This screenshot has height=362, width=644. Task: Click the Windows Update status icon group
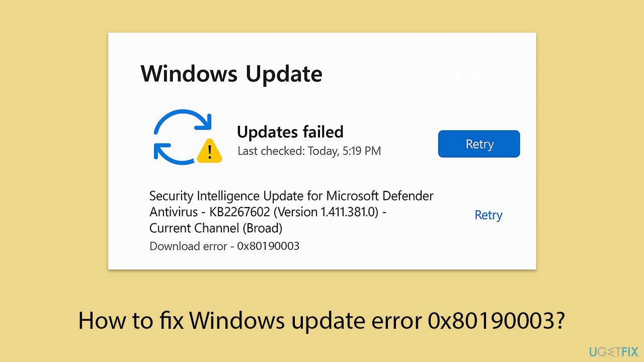(x=186, y=136)
